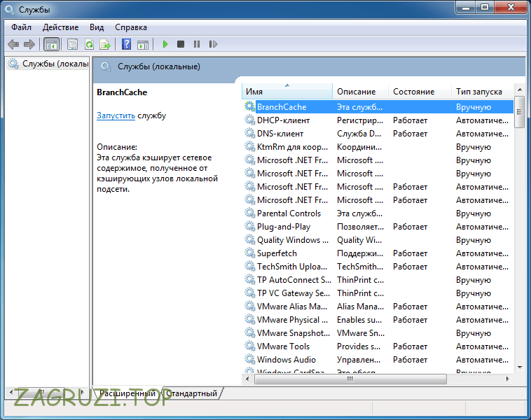Open help via the blue question mark icon

coord(126,44)
